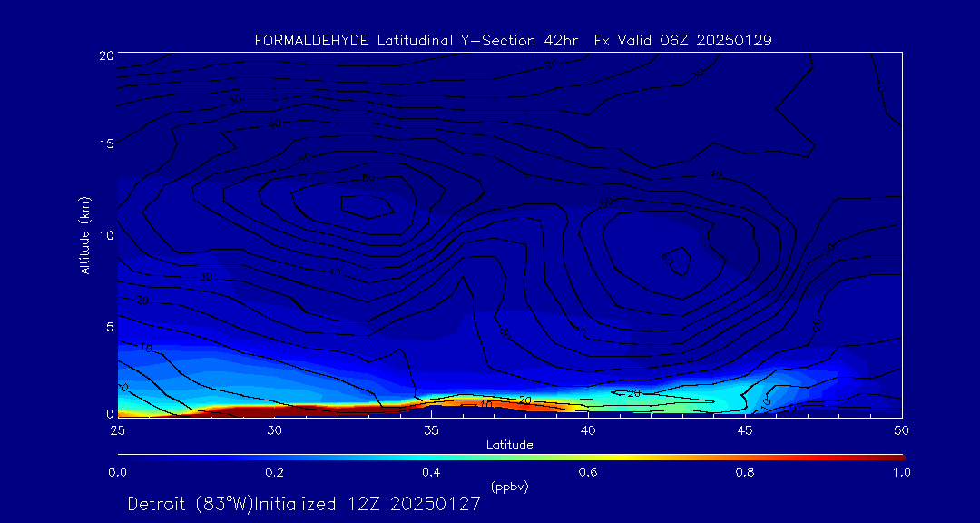Click the latitude axis tick label 40
This screenshot has width=980, height=523.
tap(587, 430)
